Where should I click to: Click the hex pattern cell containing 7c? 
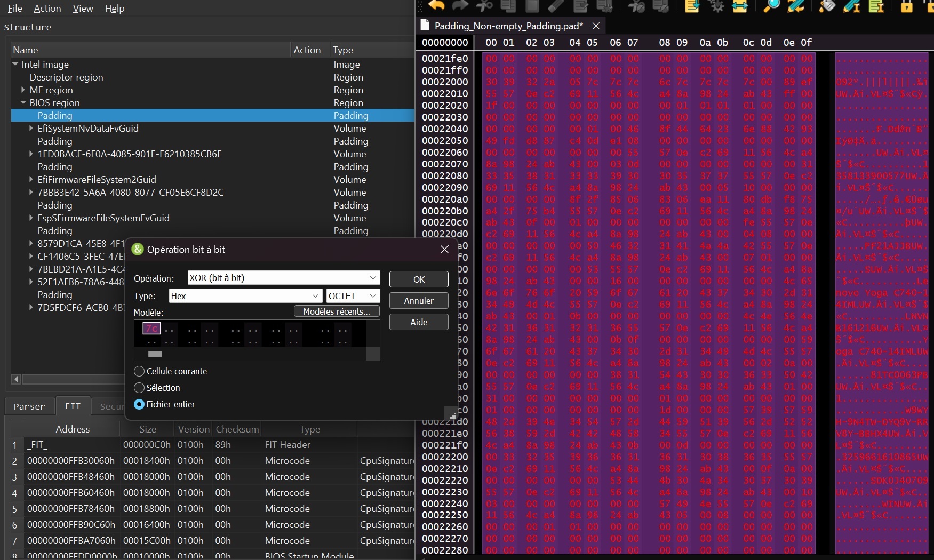point(151,328)
